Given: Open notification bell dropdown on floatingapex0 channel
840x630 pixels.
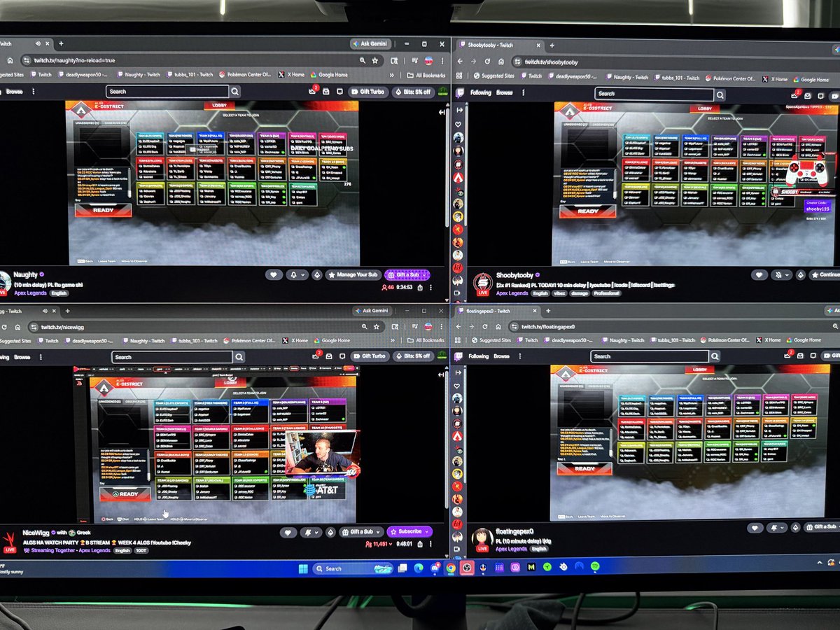Looking at the screenshot, I should click(777, 528).
